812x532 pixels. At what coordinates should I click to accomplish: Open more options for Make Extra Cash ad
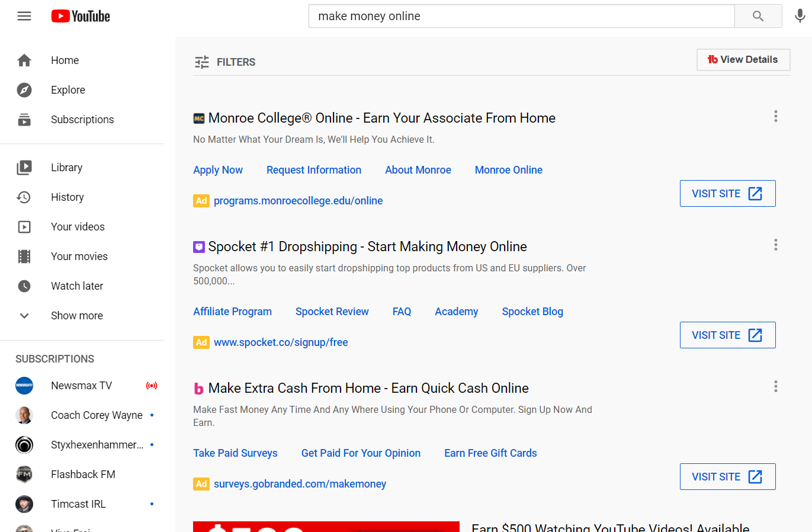(x=775, y=386)
